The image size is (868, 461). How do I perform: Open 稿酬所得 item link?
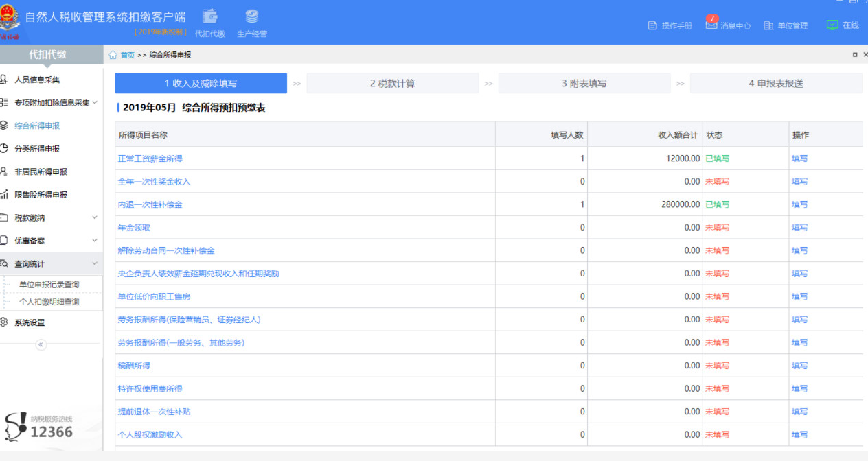[x=134, y=366]
